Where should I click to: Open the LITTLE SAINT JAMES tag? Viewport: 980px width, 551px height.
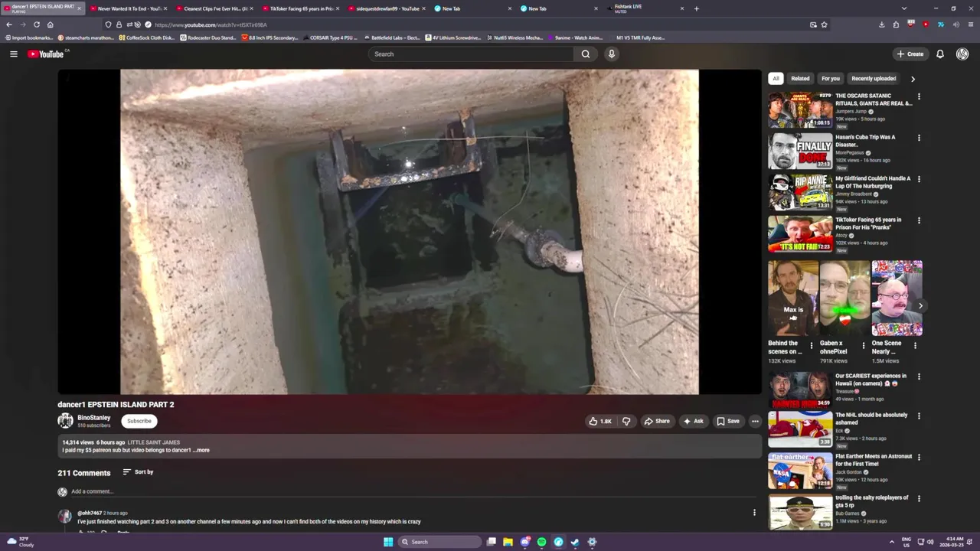[154, 442]
